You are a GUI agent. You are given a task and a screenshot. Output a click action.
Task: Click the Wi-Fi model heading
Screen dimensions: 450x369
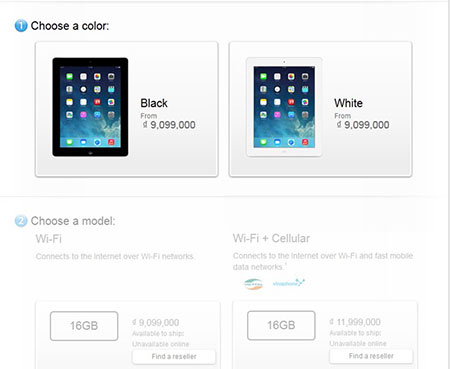[x=49, y=239]
